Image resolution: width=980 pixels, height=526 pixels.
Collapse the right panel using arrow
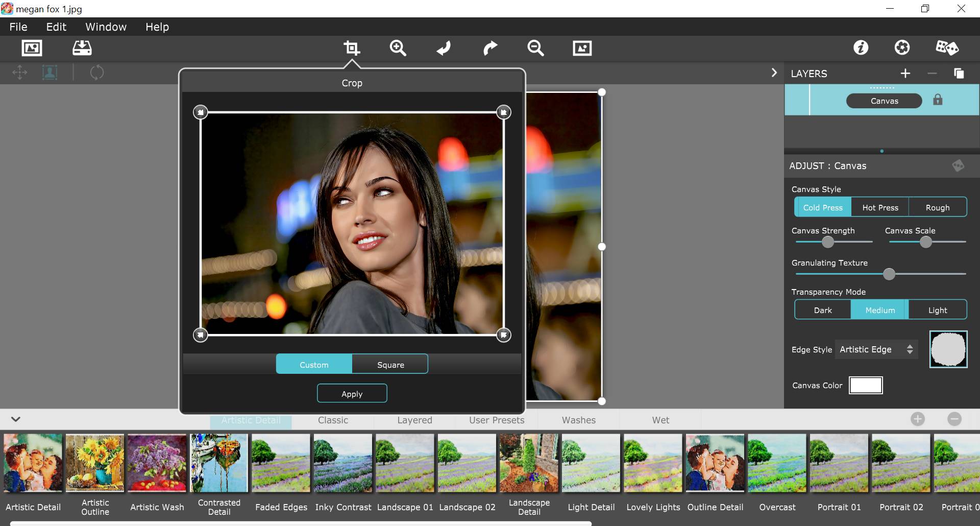tap(774, 73)
